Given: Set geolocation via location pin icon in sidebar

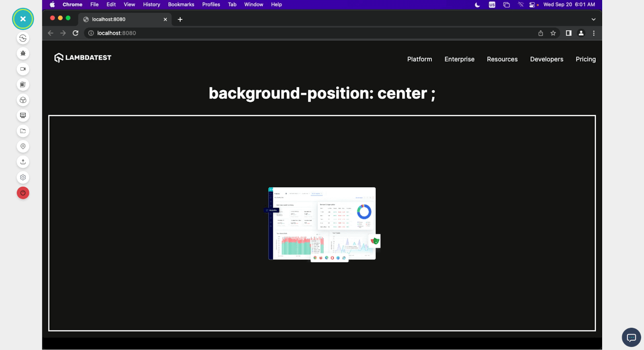Looking at the screenshot, I should click(x=23, y=146).
